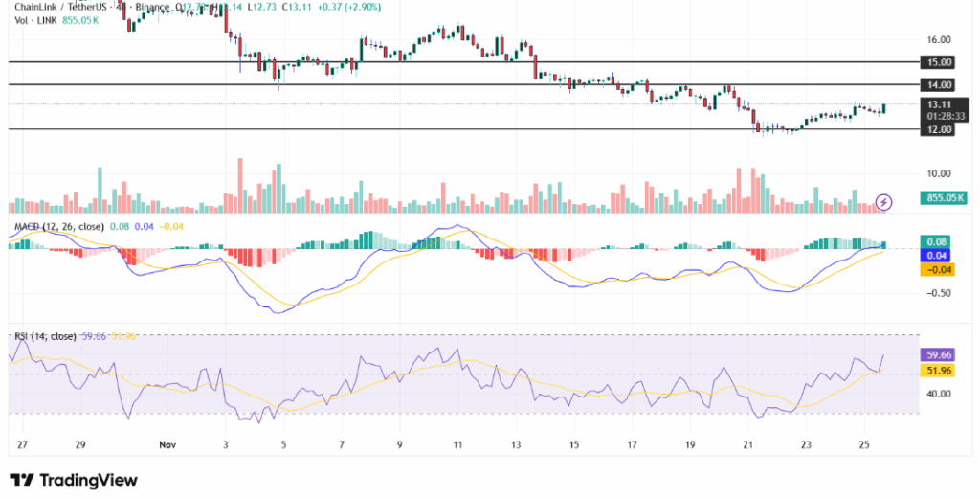This screenshot has width=980, height=499.
Task: Click the yellow RSI average 51.96 label
Action: (x=937, y=370)
